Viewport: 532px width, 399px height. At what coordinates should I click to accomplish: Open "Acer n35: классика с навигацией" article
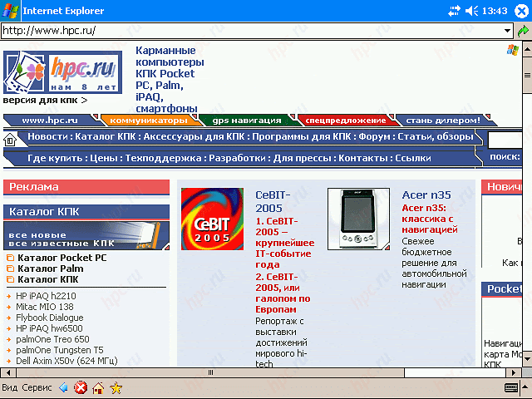[430, 219]
